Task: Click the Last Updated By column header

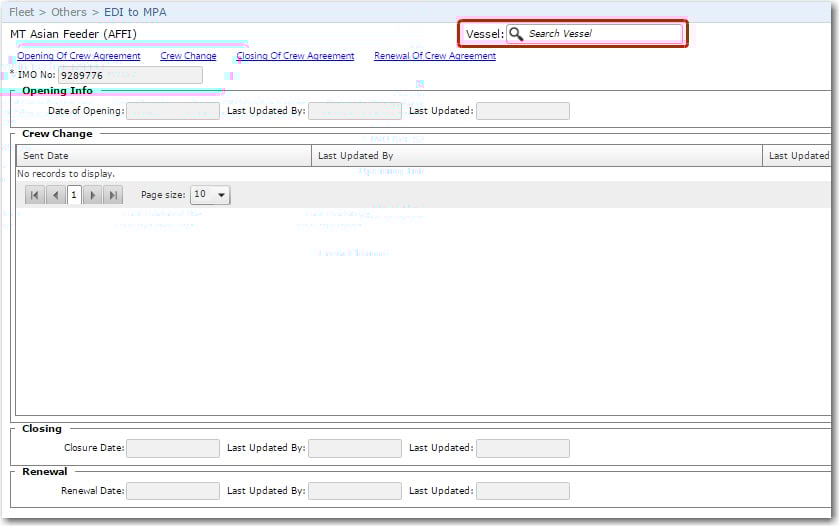Action: [355, 156]
